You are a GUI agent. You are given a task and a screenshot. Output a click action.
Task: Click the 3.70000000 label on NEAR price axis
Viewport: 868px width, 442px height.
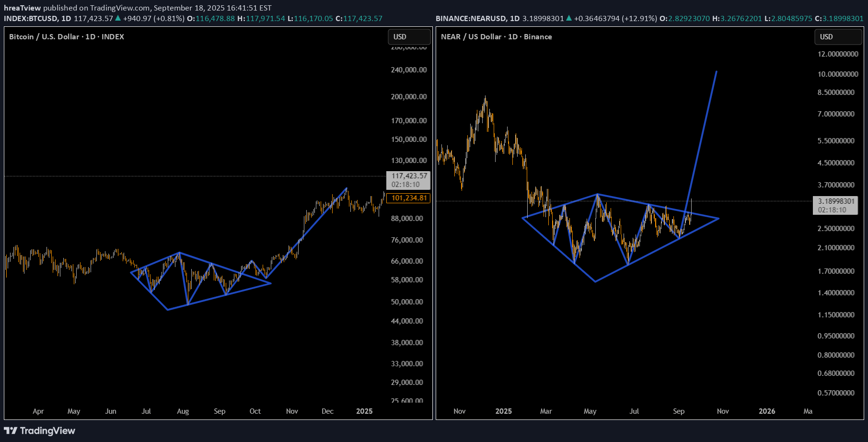pyautogui.click(x=836, y=185)
